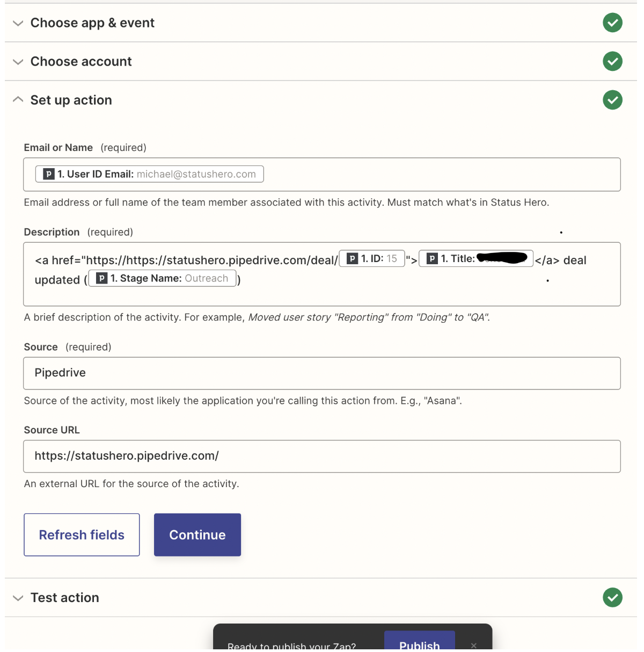Click Pipedrive icon in ID: 15 pill
This screenshot has width=644, height=652.
(353, 258)
